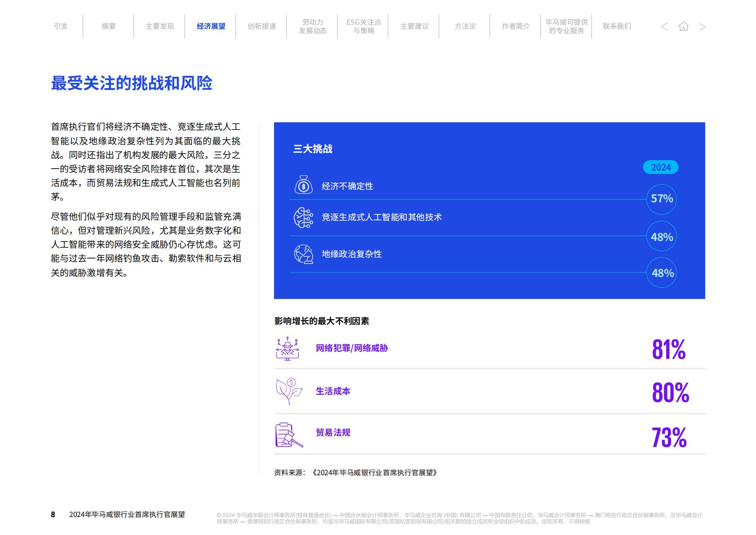The image size is (756, 535).
Task: Go to the previous page arrow
Action: coord(664,27)
